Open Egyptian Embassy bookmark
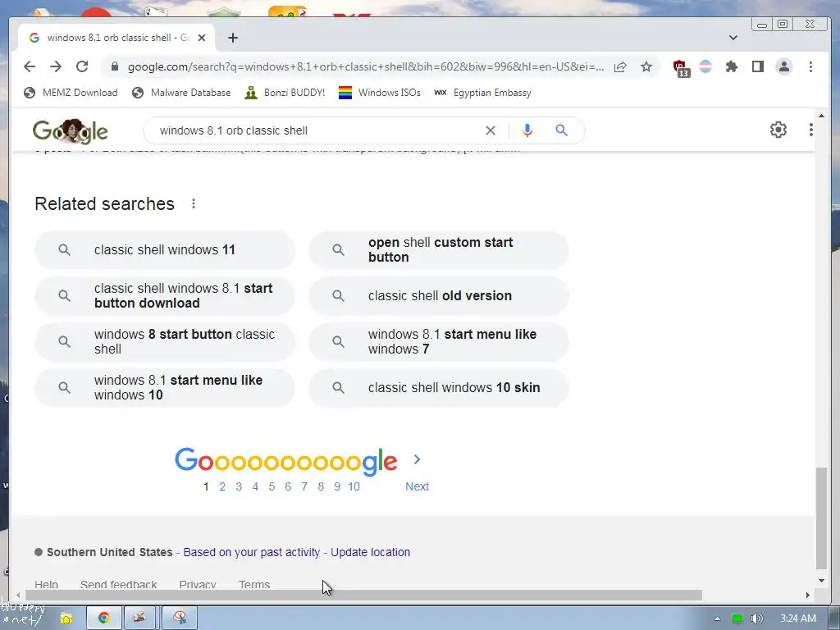 point(482,93)
